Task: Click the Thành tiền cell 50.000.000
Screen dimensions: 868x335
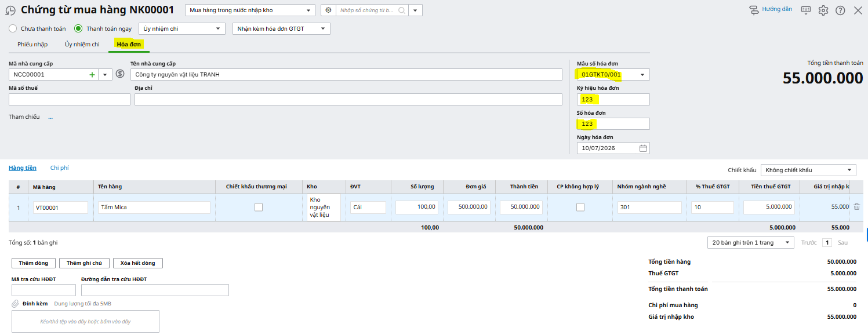Action: click(521, 207)
